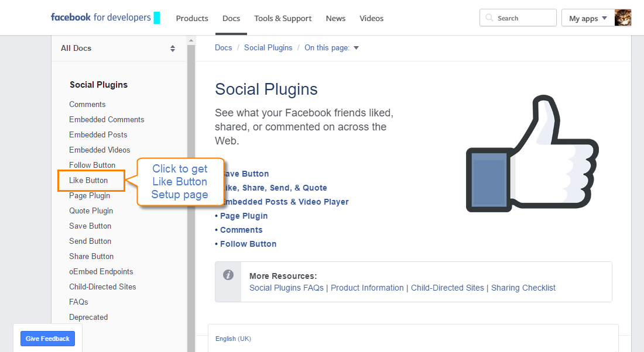Open Share Button in the sidebar

(x=91, y=256)
